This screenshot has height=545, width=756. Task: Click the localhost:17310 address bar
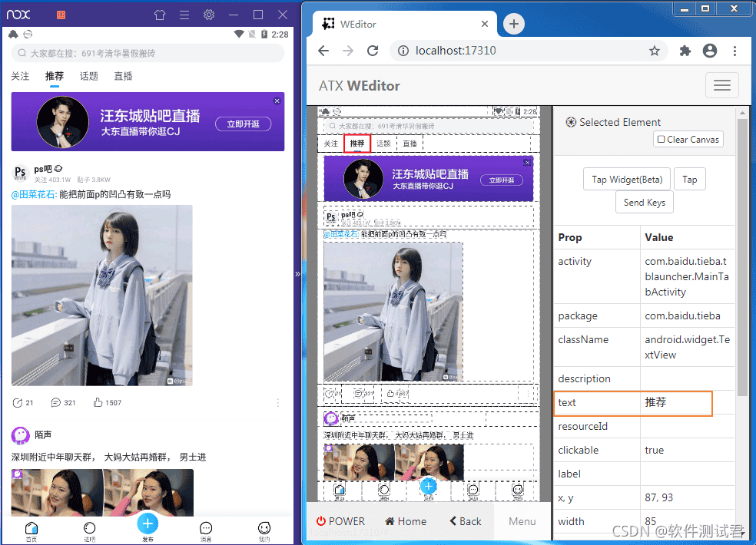(453, 51)
